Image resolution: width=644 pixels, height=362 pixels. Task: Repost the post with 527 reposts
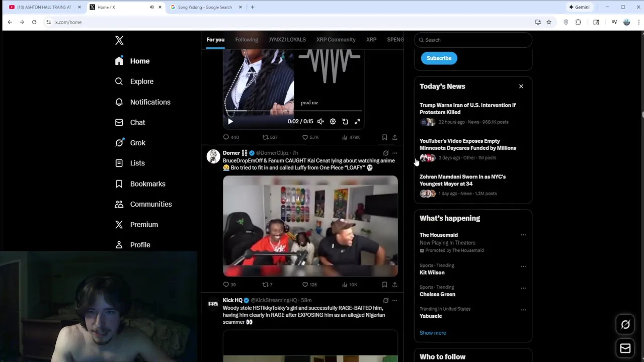(270, 137)
